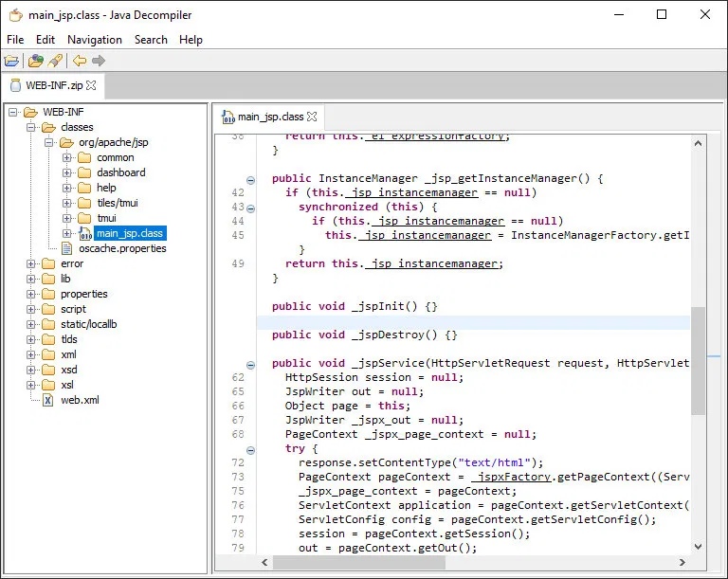
Task: Click the lib folder icon
Action: (x=48, y=279)
